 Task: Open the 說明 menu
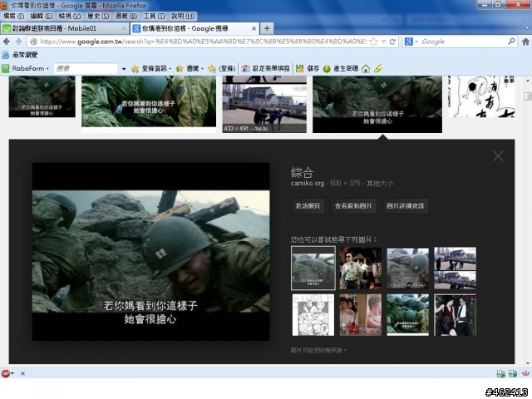[x=183, y=16]
